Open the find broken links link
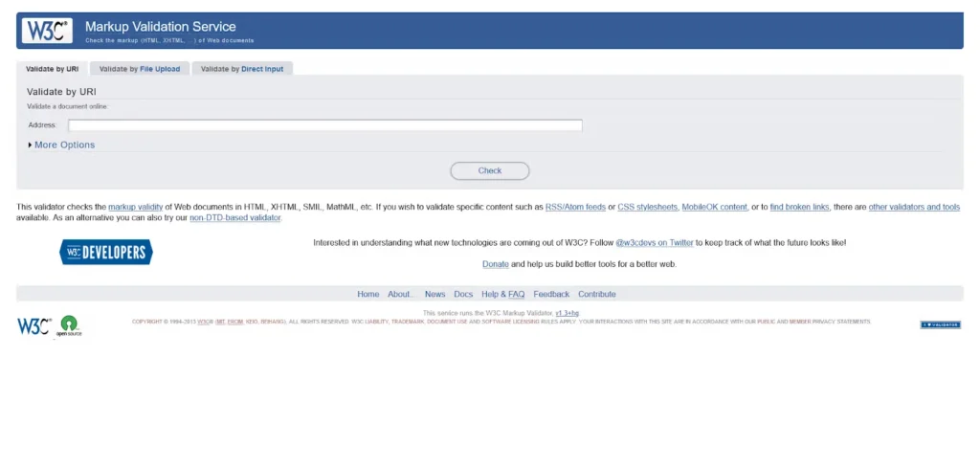This screenshot has width=980, height=469. pos(800,207)
